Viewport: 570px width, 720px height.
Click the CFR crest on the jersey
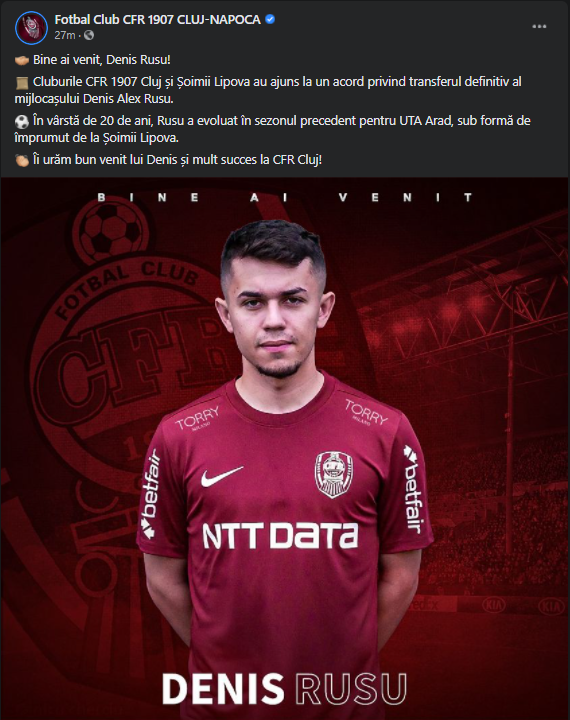334,474
